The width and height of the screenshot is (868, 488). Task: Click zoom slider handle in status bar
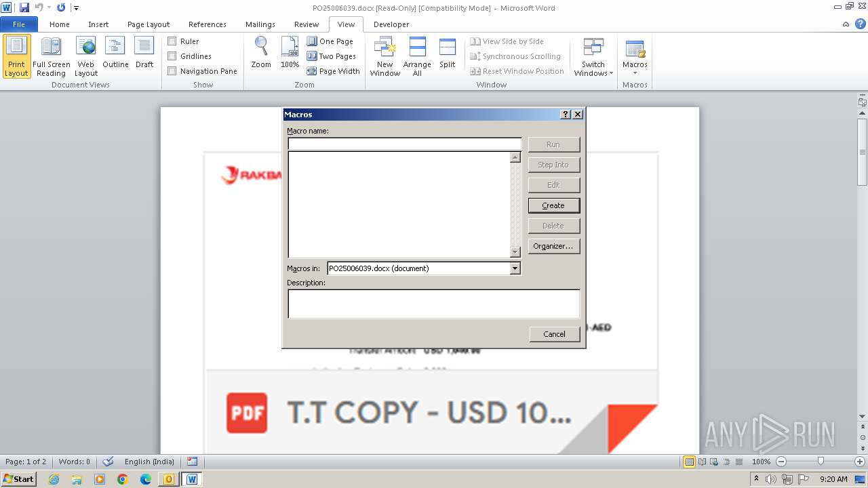coord(821,462)
